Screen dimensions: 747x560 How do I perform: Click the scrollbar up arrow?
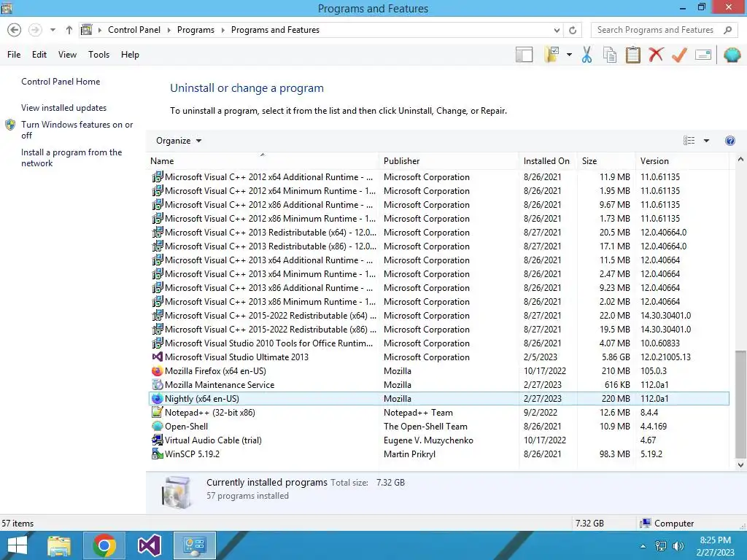click(740, 160)
